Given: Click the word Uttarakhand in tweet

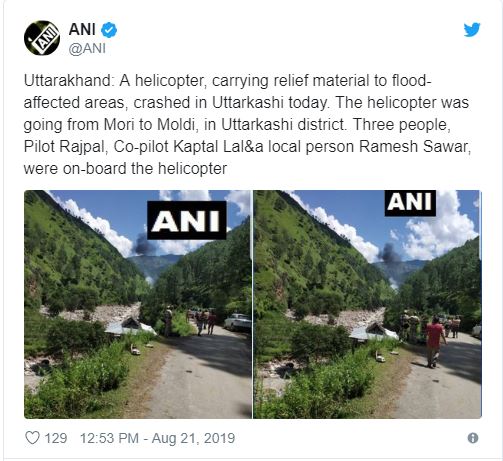Looking at the screenshot, I should pos(69,81).
